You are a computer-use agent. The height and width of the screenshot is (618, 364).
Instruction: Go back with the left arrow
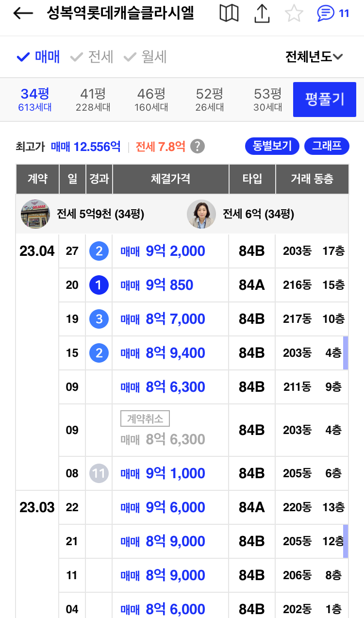23,14
